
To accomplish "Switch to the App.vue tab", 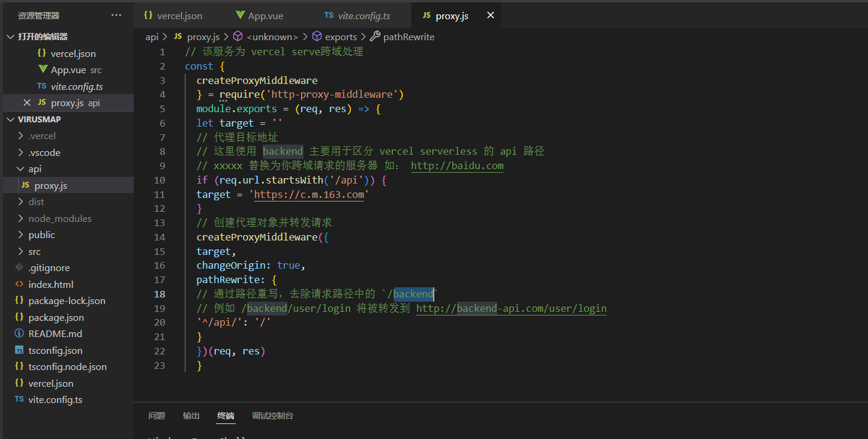I will click(x=269, y=16).
